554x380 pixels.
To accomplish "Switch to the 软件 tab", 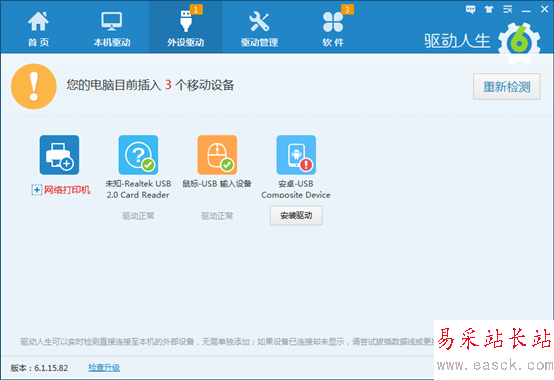I will click(333, 28).
